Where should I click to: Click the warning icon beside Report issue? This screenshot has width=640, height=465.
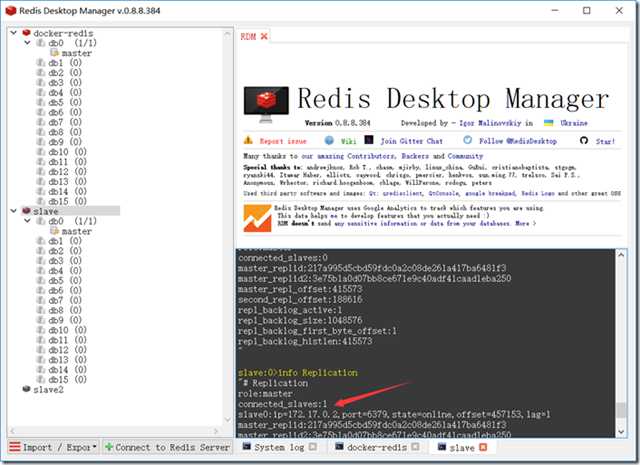pyautogui.click(x=248, y=140)
